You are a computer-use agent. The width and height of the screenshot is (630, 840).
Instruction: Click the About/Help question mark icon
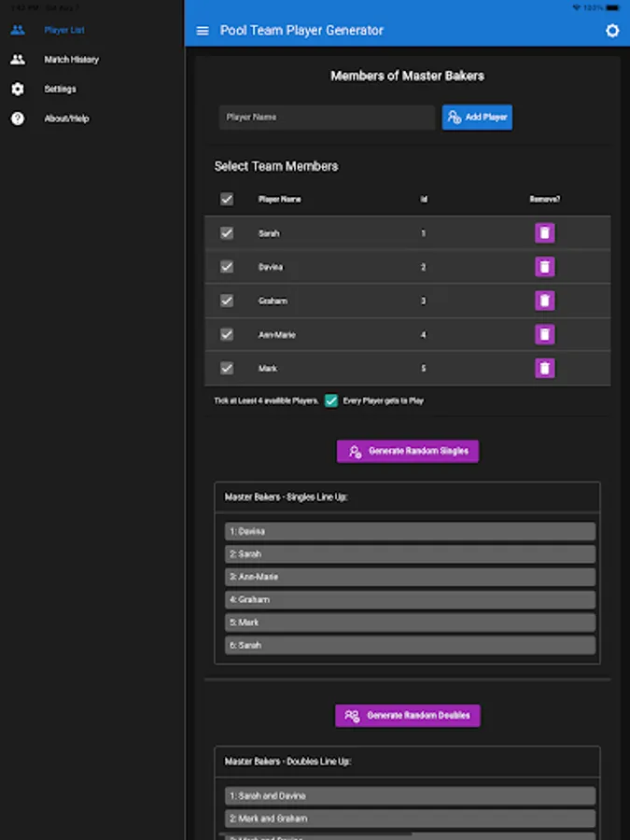pos(18,119)
